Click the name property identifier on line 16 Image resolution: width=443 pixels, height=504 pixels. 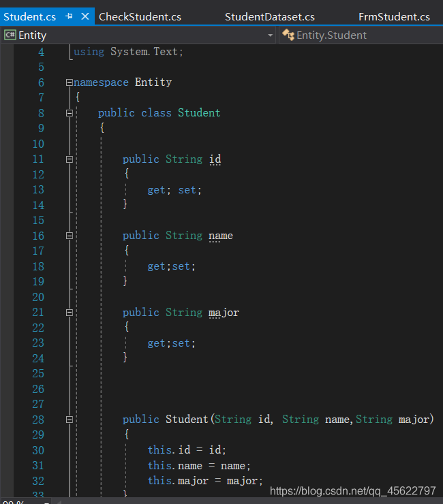pyautogui.click(x=221, y=236)
